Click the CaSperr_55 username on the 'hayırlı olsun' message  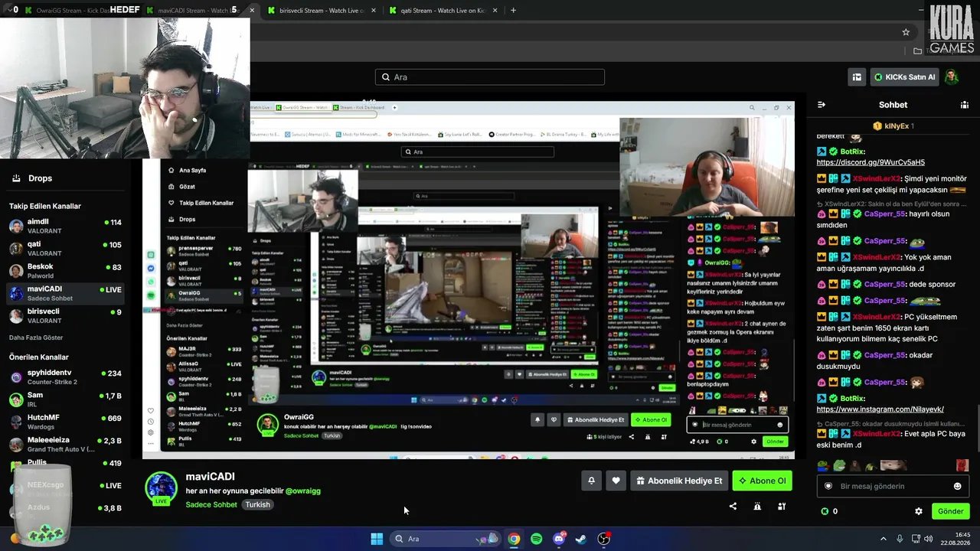click(885, 214)
